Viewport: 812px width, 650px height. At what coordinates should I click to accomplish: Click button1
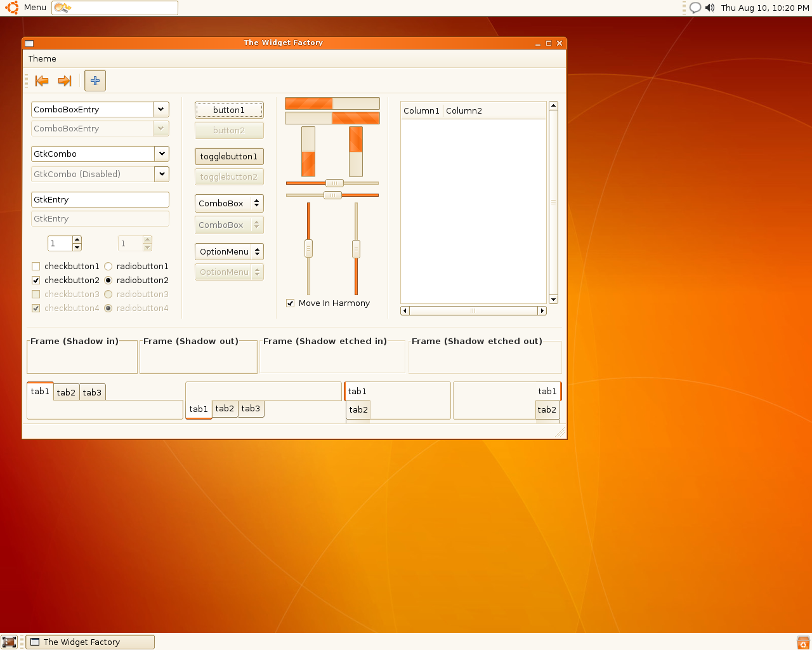coord(229,110)
